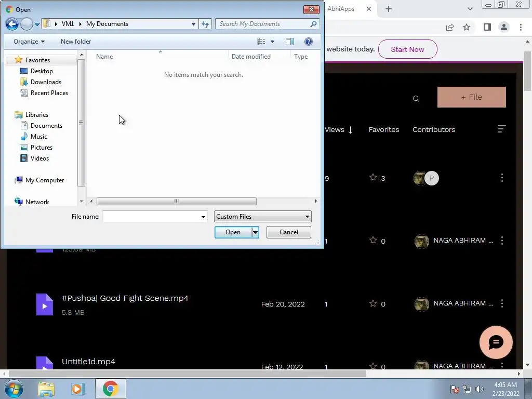
Task: Click VM1 in the breadcrumb path
Action: coord(68,24)
